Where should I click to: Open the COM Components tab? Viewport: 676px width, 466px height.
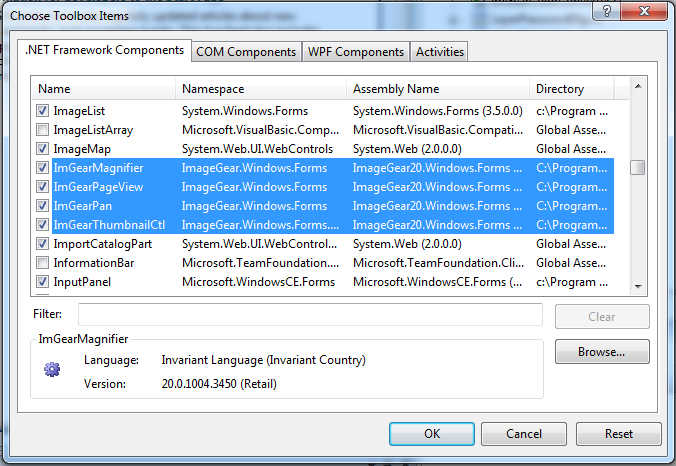click(x=246, y=52)
